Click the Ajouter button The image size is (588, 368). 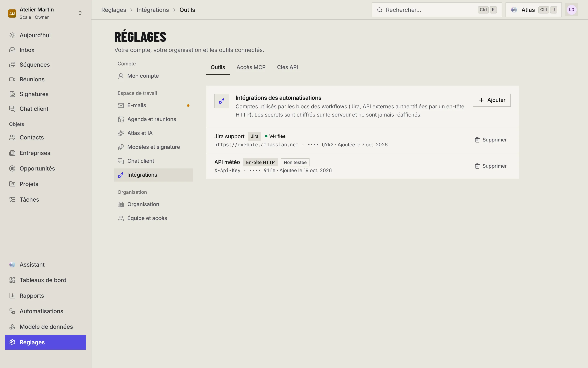[492, 100]
